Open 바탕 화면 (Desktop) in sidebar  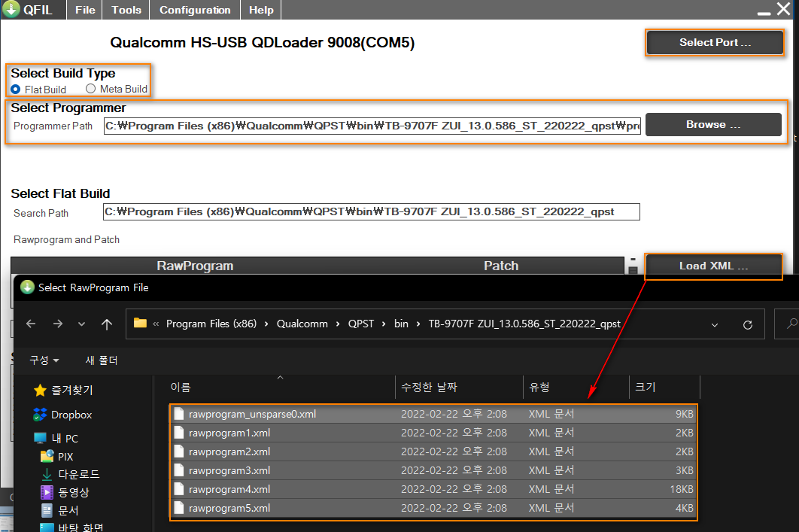click(71, 527)
